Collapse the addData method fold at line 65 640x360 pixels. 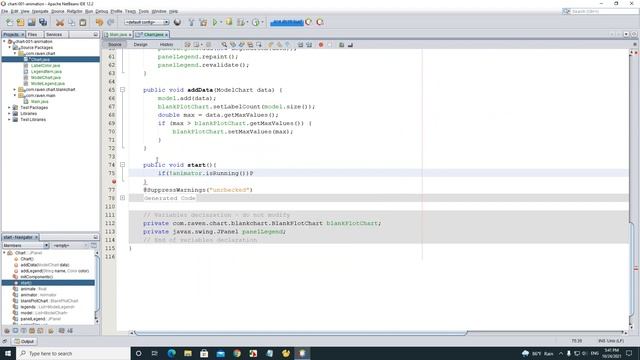[122, 90]
